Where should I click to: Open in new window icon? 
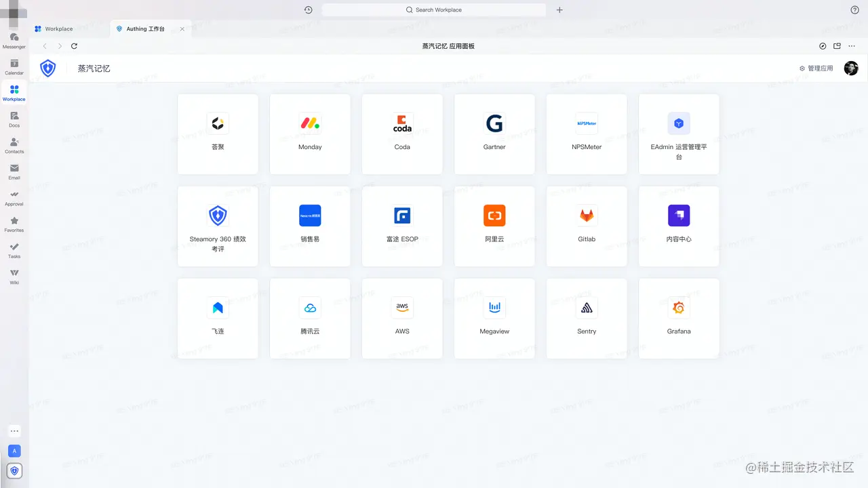coord(837,46)
